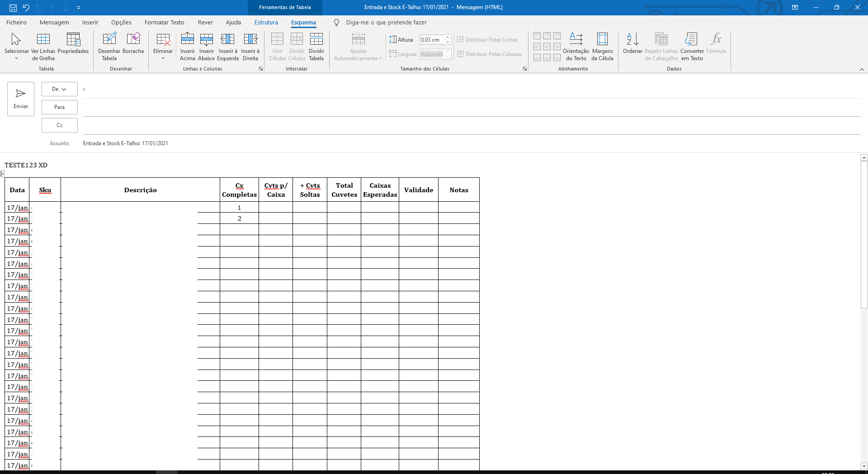Image resolution: width=868 pixels, height=474 pixels.
Task: Click the TESTE123 XD text line
Action: pos(26,165)
